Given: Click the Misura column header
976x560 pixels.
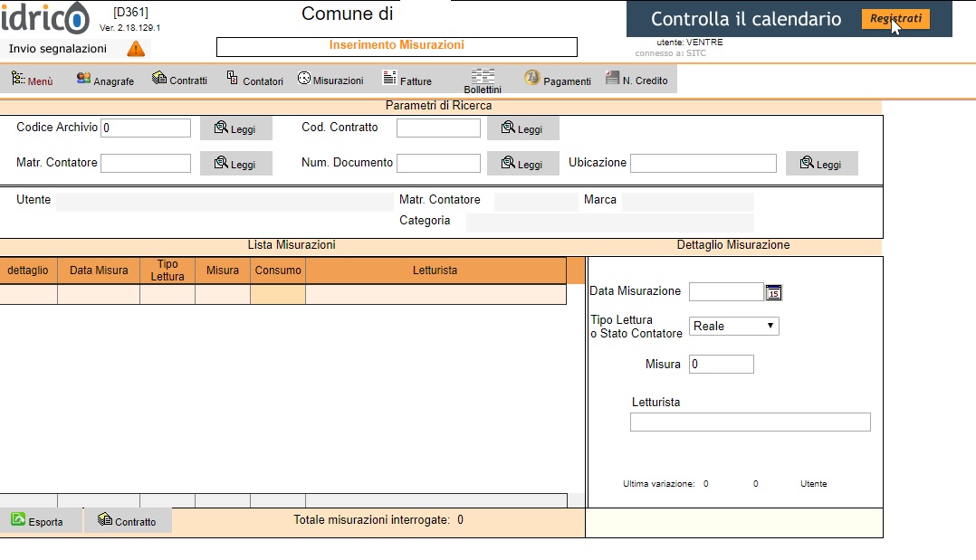Looking at the screenshot, I should [x=223, y=270].
